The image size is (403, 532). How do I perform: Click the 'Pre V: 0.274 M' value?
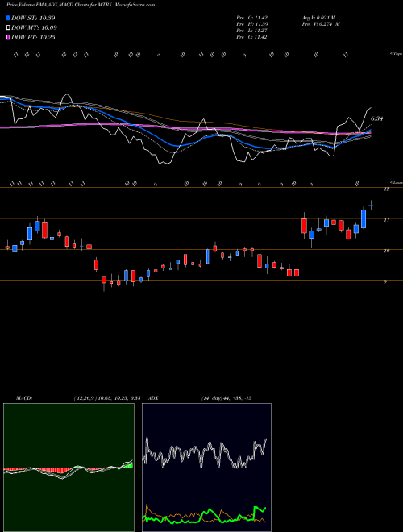[321, 24]
